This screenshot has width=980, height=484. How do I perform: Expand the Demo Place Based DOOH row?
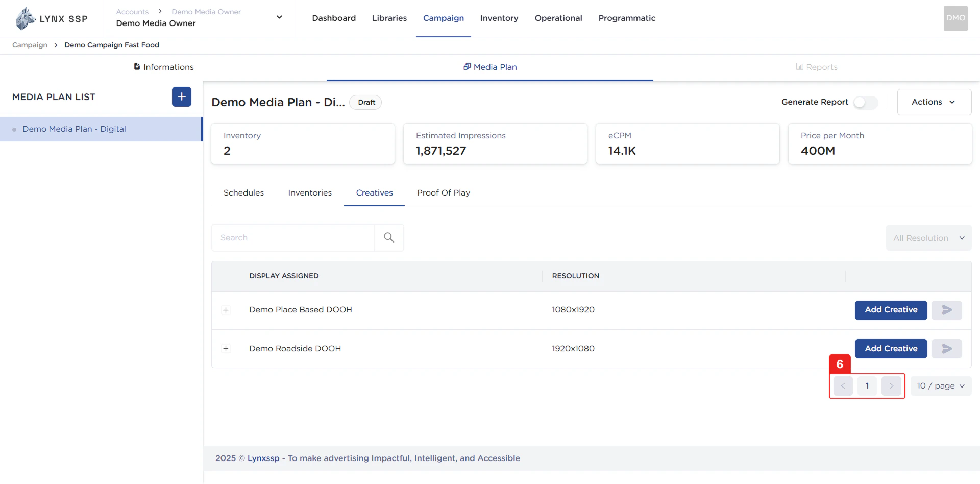click(x=226, y=310)
